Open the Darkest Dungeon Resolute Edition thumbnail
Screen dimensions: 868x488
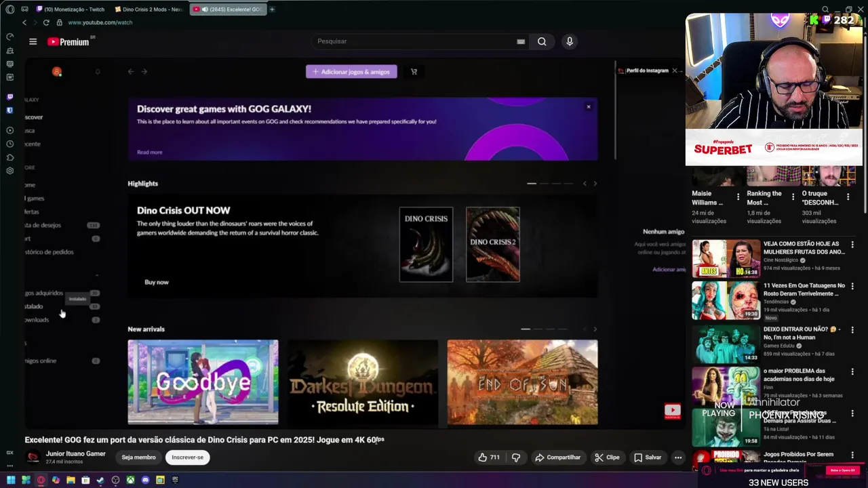click(x=362, y=382)
